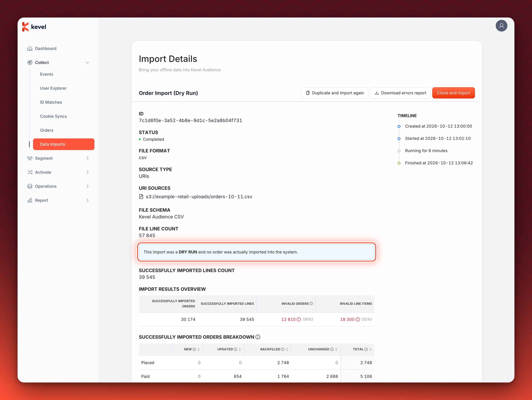Screen dimensions: 532x400
Task: Sort by the Unchanged column arrows
Action: point(336,350)
